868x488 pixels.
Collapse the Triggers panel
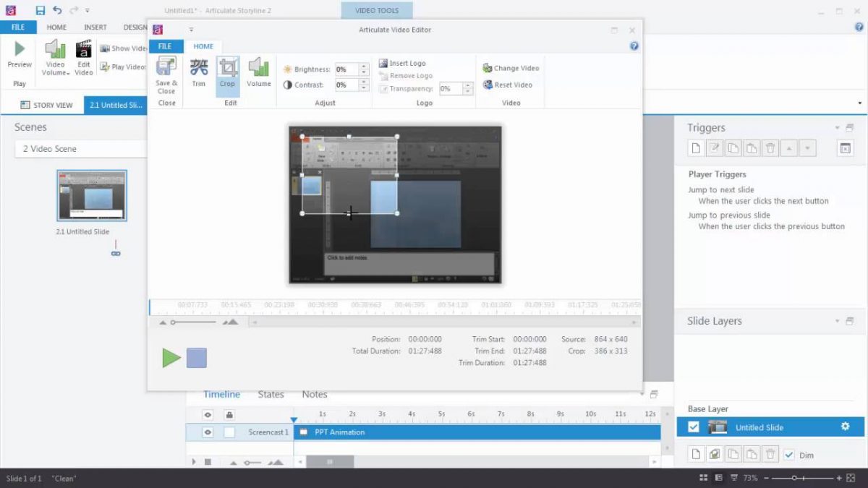click(x=837, y=127)
